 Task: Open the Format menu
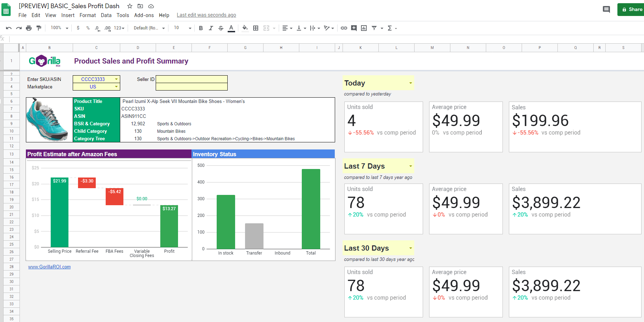tap(88, 15)
